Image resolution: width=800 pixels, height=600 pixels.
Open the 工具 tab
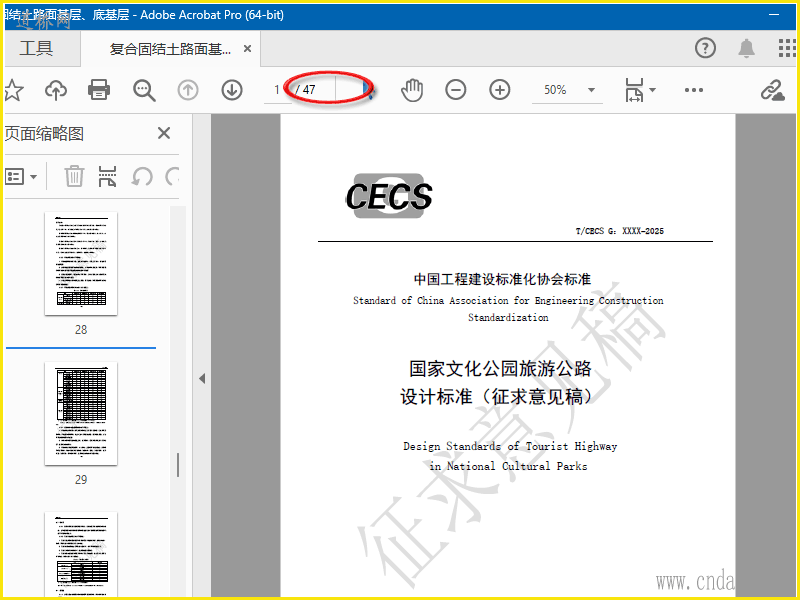[x=36, y=48]
